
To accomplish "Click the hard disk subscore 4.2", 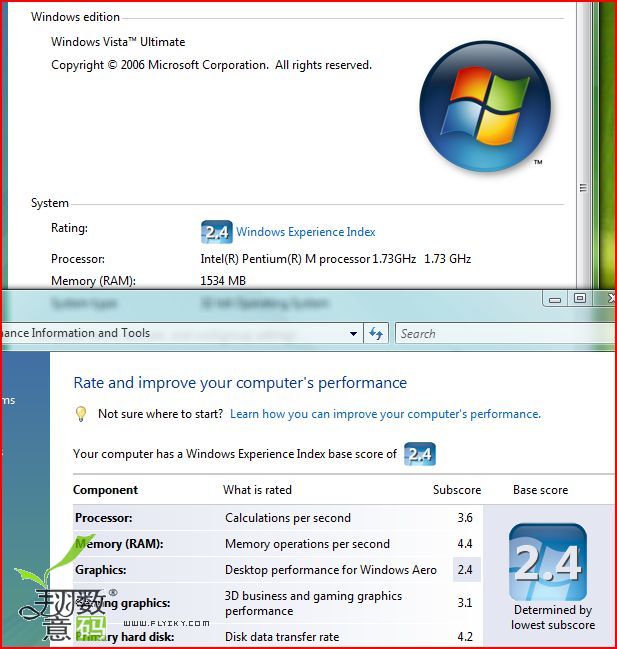I will pyautogui.click(x=465, y=637).
